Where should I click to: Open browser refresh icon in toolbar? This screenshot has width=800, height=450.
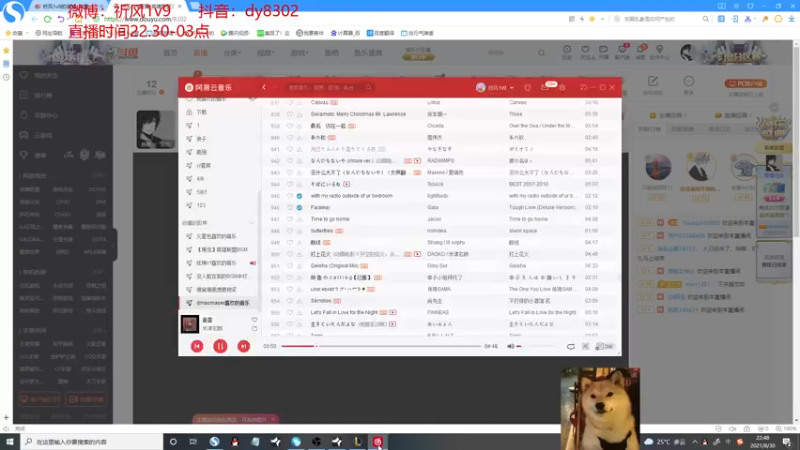47,19
